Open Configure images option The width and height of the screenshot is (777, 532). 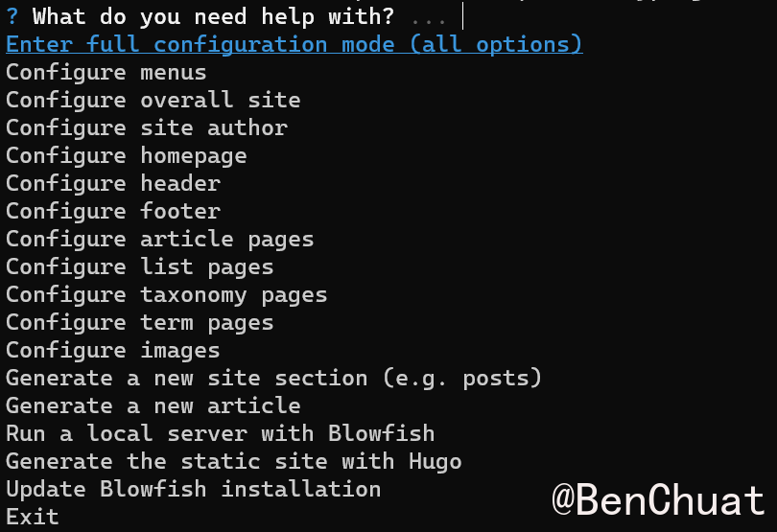[112, 350]
